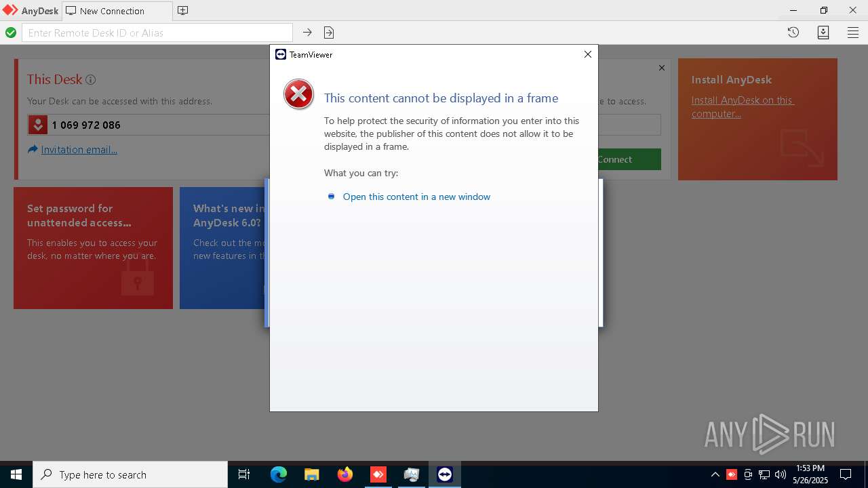Click the Install AnyDesk on this computer link
This screenshot has width=868, height=488.
point(743,106)
